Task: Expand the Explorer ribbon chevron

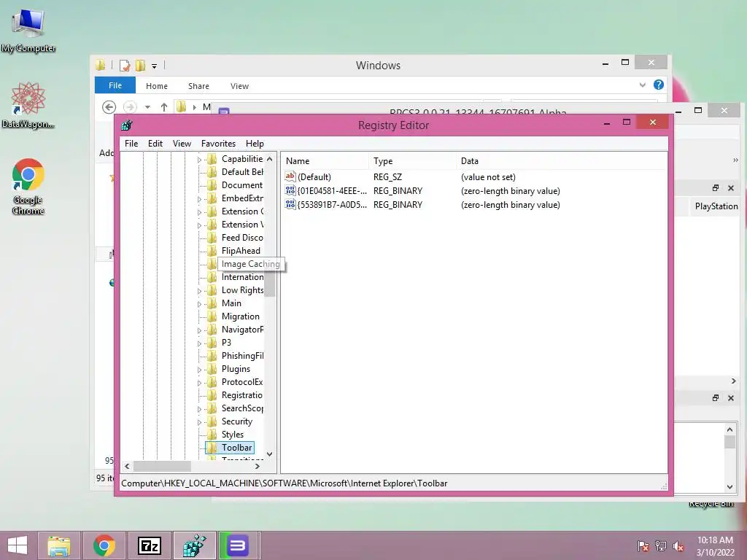Action: pos(642,85)
